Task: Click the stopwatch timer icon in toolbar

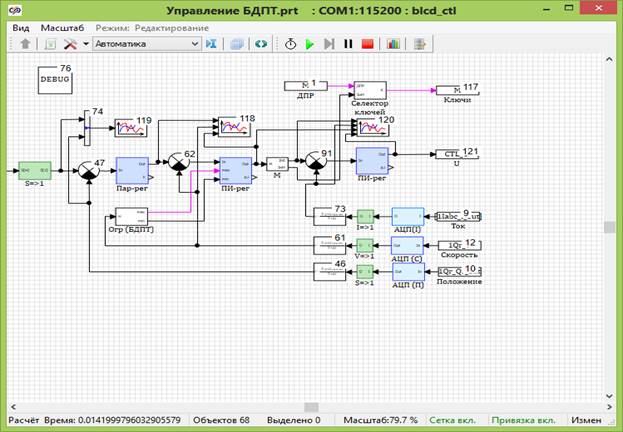Action: (x=290, y=44)
